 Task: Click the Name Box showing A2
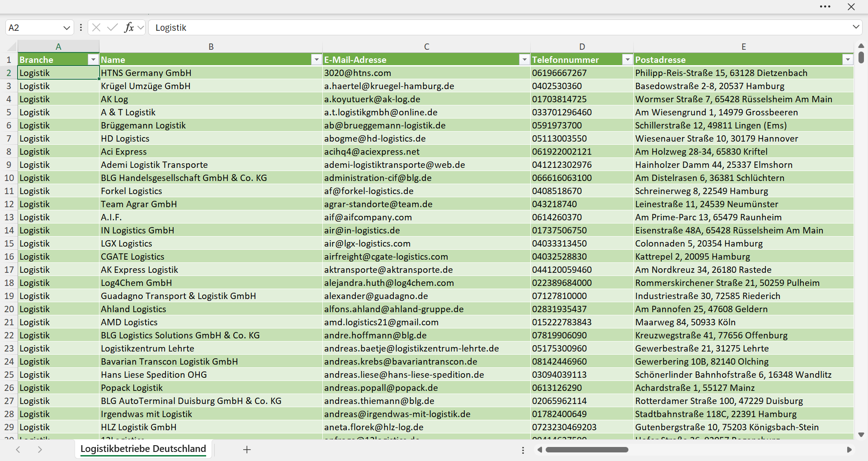tap(33, 28)
